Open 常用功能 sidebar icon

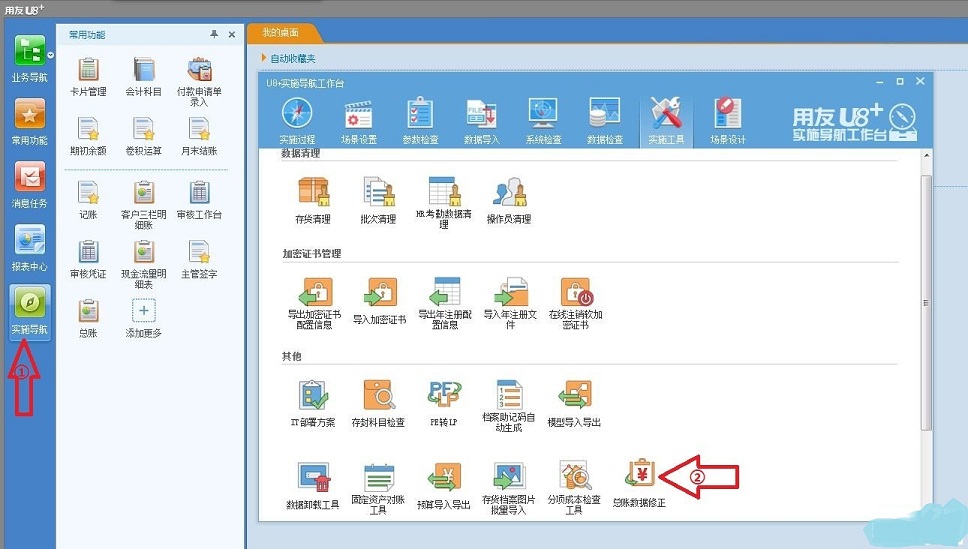pyautogui.click(x=29, y=122)
